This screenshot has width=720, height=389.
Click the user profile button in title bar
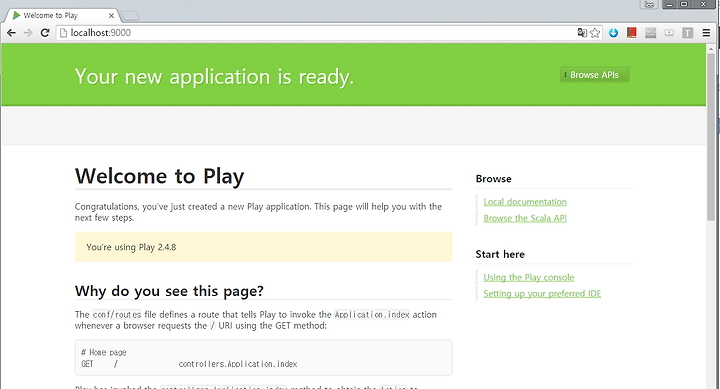649,5
